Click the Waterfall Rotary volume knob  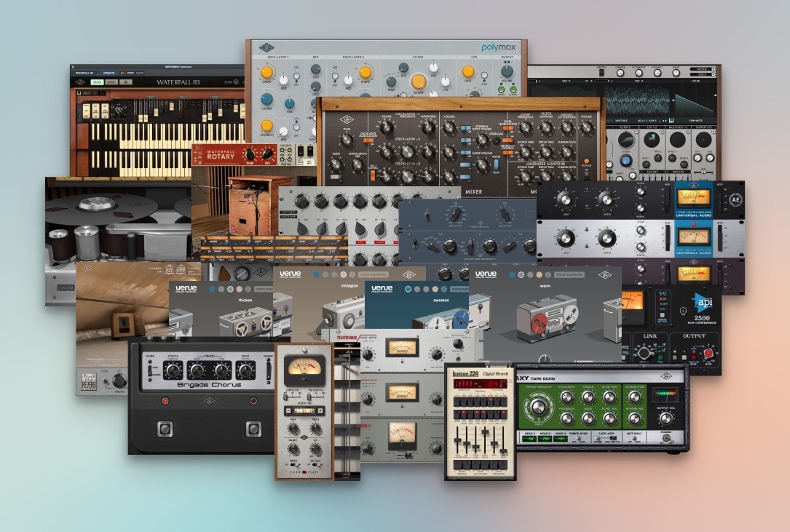[x=250, y=154]
